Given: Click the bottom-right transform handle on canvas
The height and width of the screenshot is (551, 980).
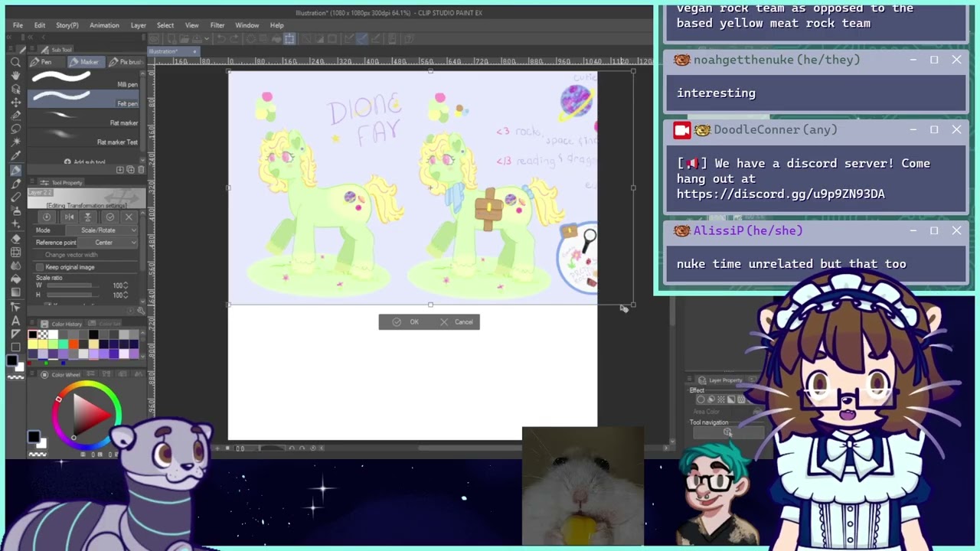Looking at the screenshot, I should (x=633, y=305).
